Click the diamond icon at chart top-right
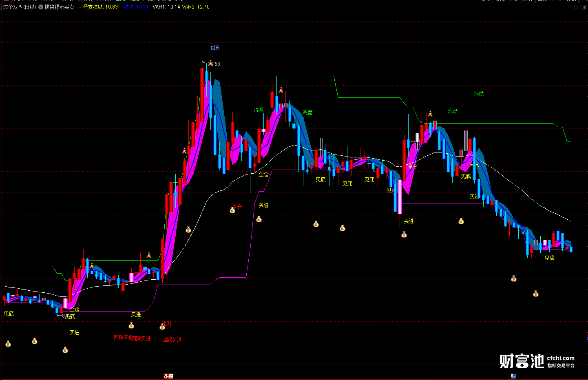This screenshot has width=588, height=380. (x=575, y=7)
